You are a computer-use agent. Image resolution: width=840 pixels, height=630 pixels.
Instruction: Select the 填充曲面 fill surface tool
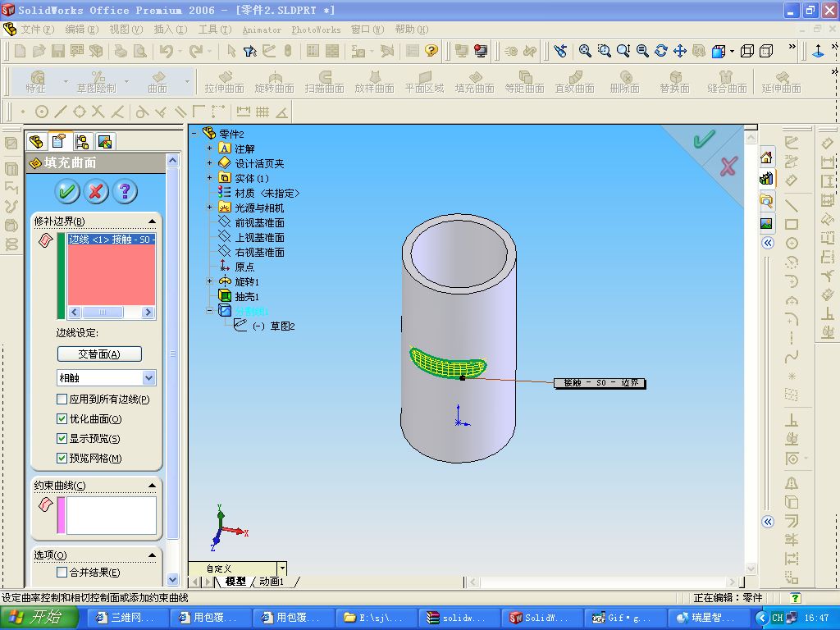[x=474, y=82]
